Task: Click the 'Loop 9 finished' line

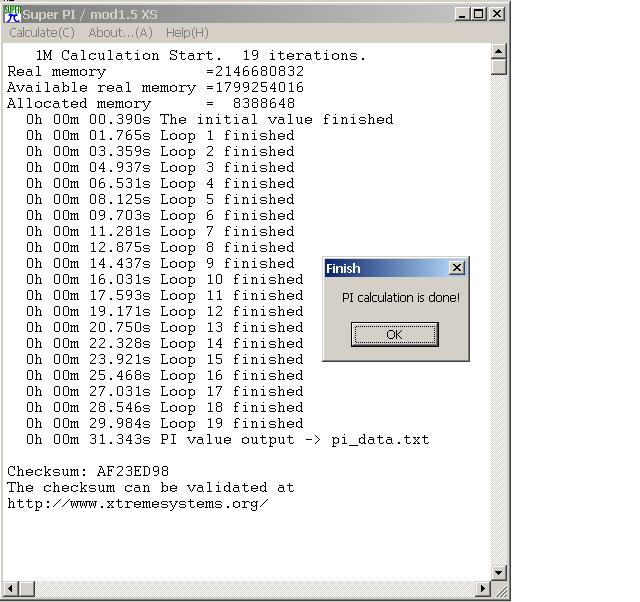Action: [160, 263]
